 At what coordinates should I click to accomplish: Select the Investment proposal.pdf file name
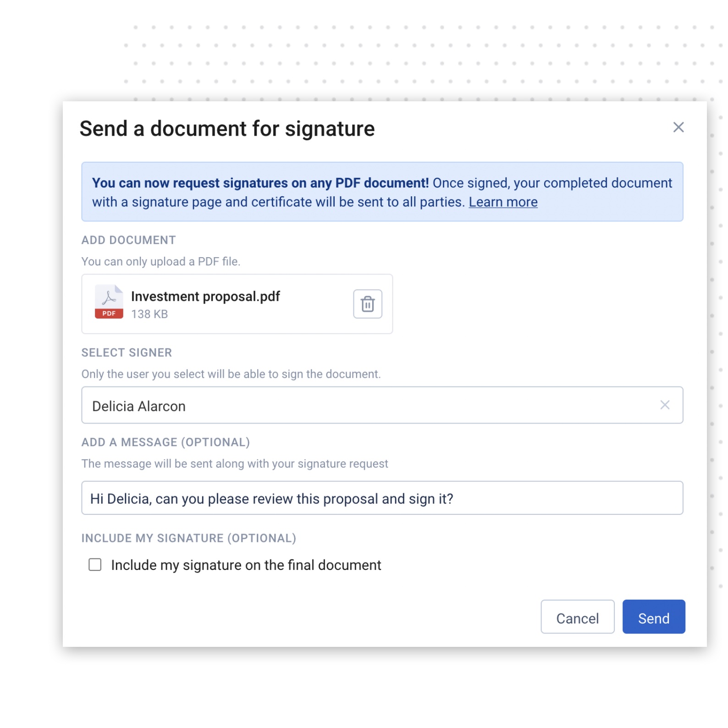(x=205, y=297)
